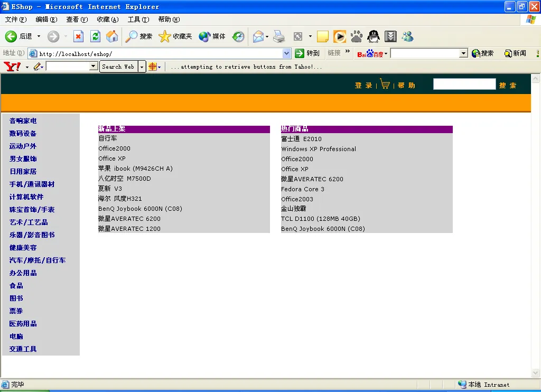Click the Yahoo Search Web button
The image size is (541, 392).
pos(118,67)
